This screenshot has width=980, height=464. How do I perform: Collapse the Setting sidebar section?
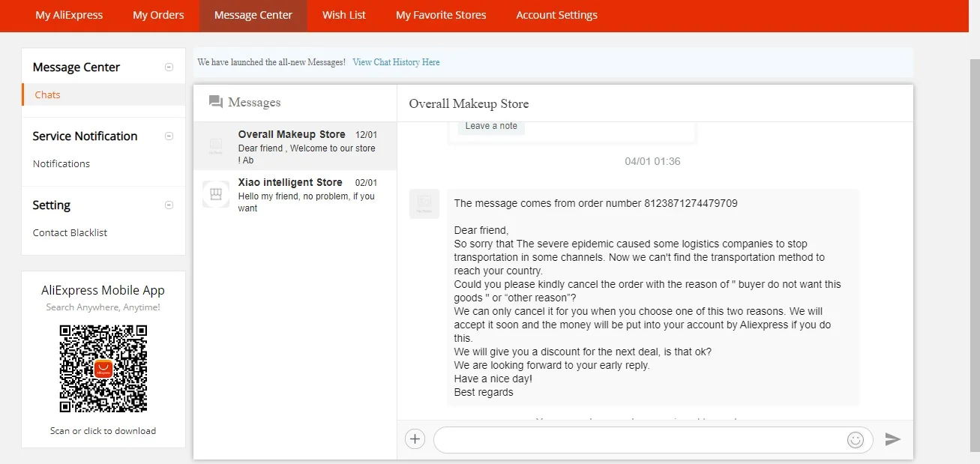pyautogui.click(x=169, y=205)
